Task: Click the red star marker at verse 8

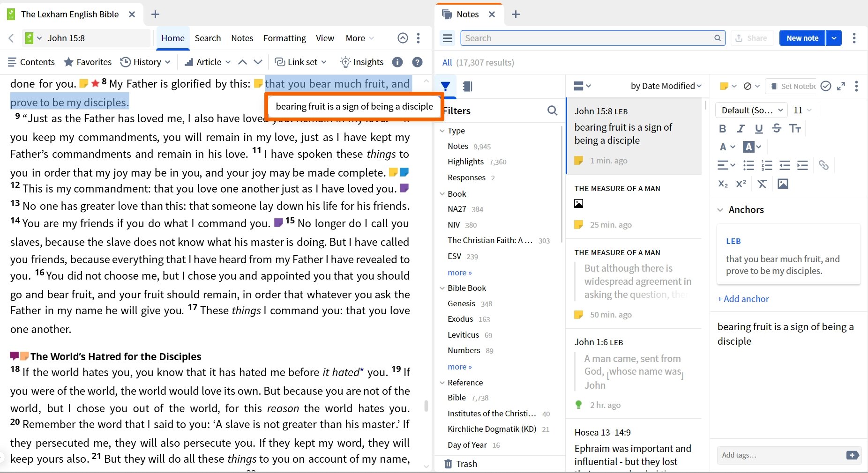Action: tap(95, 83)
